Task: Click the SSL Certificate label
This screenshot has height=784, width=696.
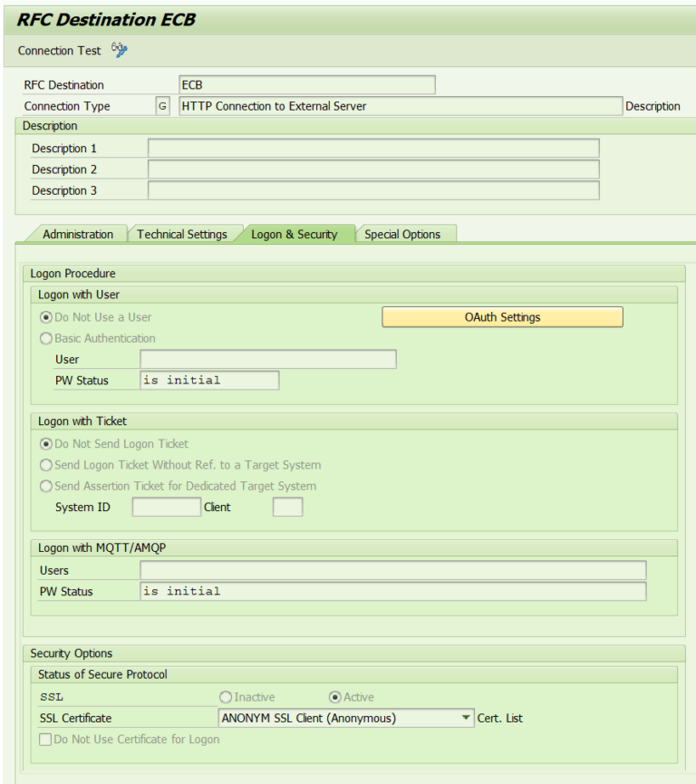Action: (75, 719)
